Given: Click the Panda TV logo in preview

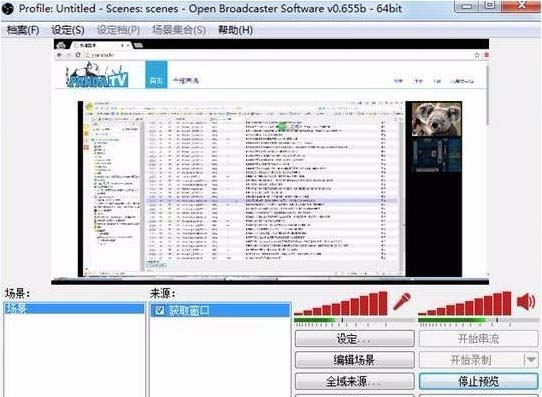Looking at the screenshot, I should click(x=97, y=76).
